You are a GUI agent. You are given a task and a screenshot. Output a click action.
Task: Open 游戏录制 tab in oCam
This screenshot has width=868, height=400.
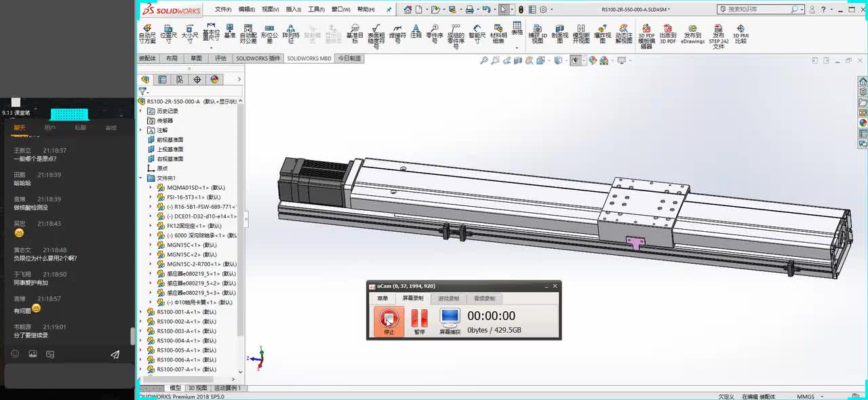click(x=448, y=298)
